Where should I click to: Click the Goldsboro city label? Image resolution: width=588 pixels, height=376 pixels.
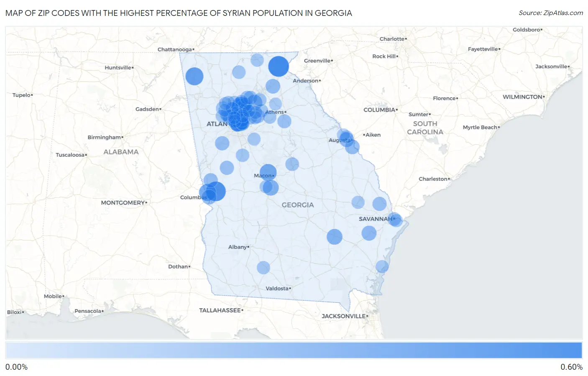click(527, 30)
